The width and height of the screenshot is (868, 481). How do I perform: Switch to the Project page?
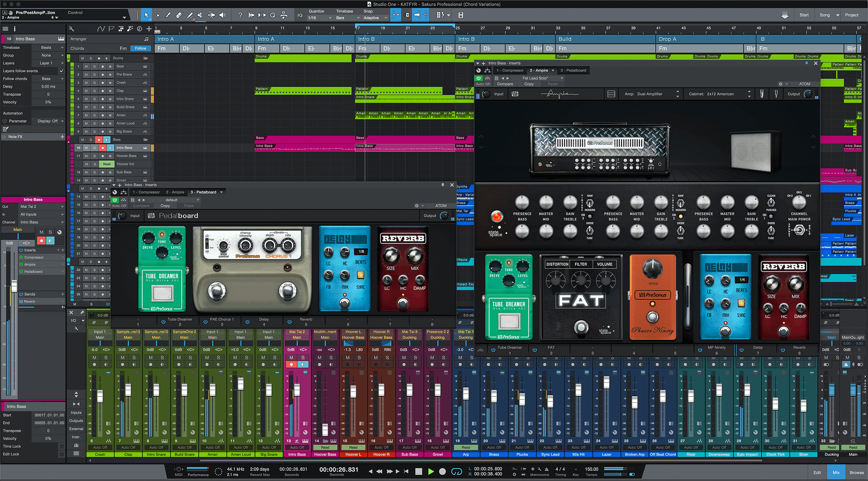(852, 15)
